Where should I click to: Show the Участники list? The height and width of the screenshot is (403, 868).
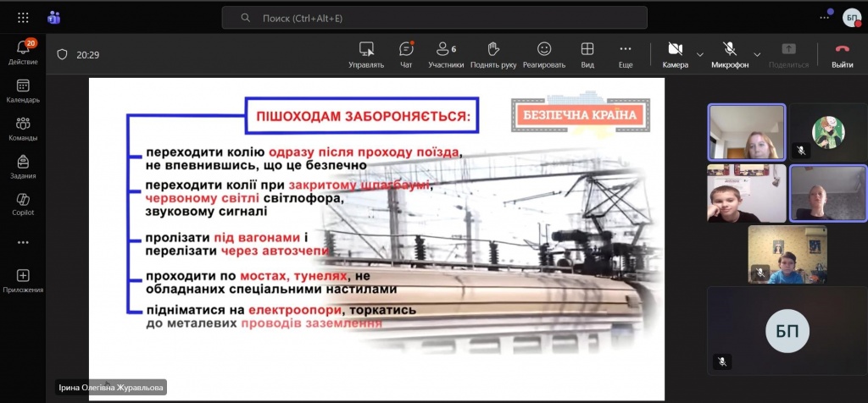[446, 54]
